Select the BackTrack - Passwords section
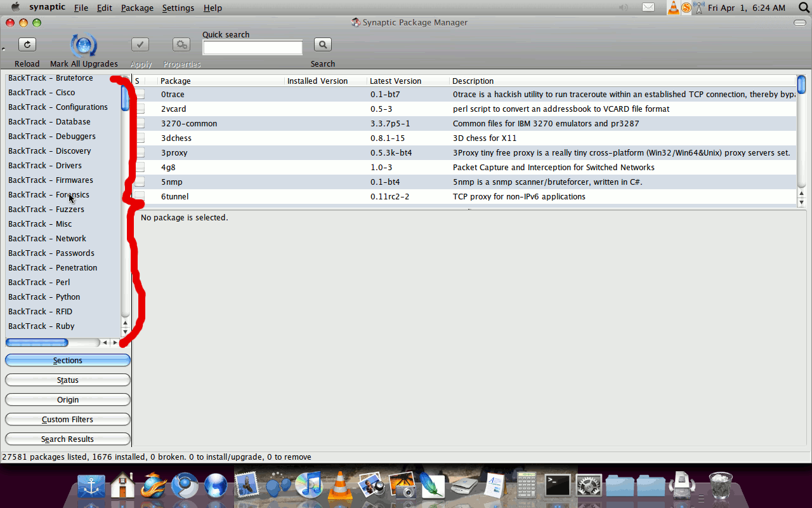Image resolution: width=812 pixels, height=508 pixels. [51, 253]
